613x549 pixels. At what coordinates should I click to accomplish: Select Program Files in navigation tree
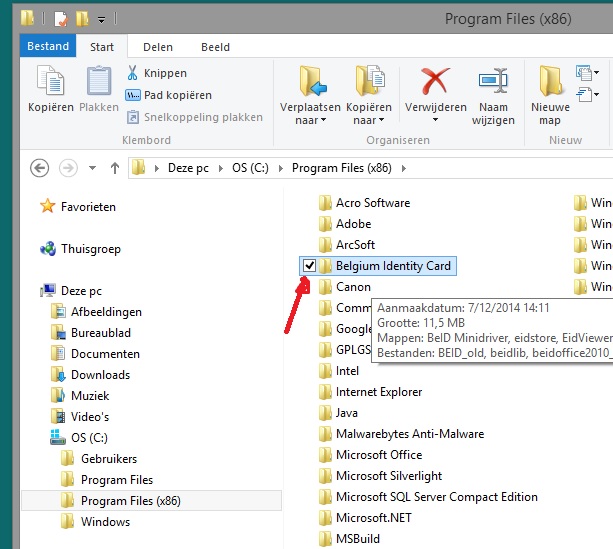pos(117,480)
